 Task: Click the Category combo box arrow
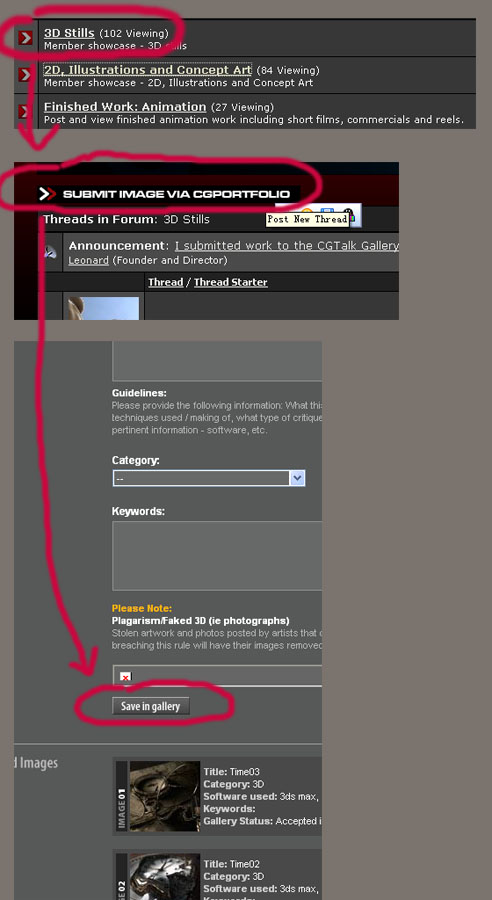[297, 478]
